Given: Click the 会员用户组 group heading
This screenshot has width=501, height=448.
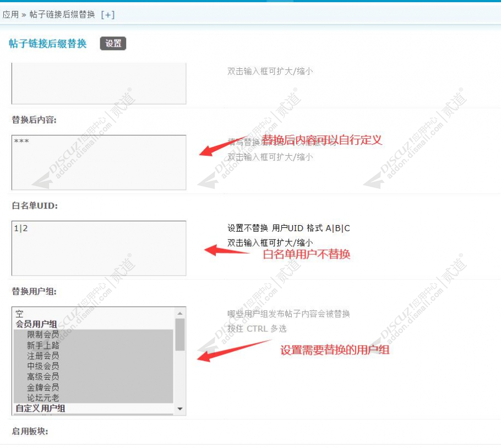Looking at the screenshot, I should (x=36, y=324).
